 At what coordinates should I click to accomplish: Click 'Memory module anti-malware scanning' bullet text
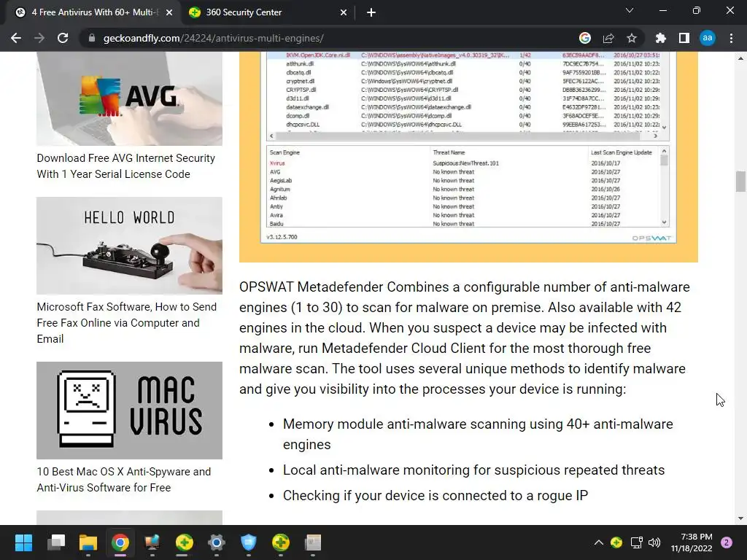coord(478,434)
